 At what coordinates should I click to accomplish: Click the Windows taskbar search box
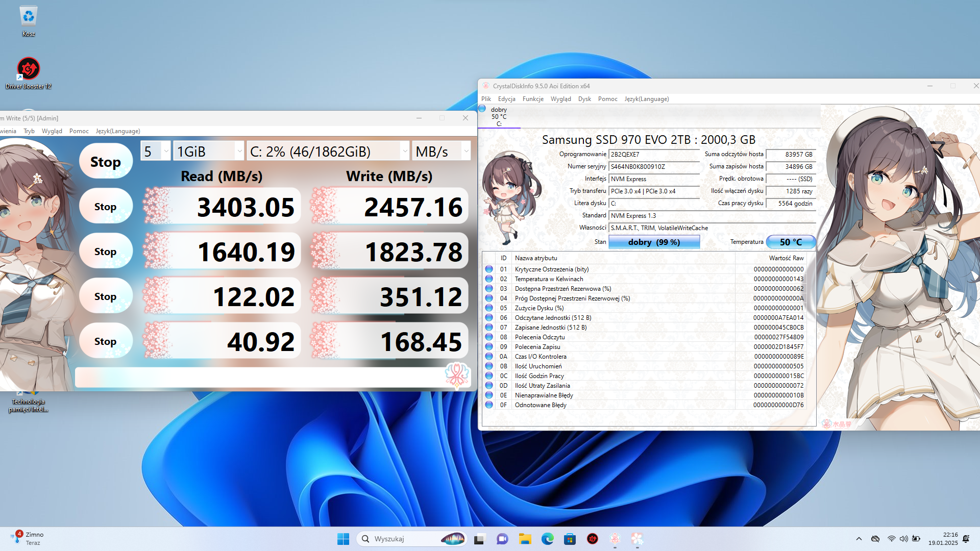(411, 539)
